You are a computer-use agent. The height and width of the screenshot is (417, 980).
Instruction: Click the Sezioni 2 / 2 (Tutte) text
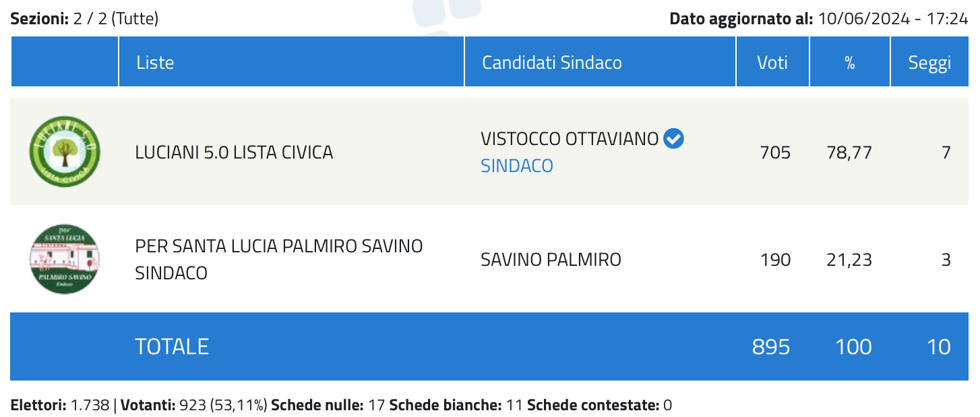click(85, 18)
